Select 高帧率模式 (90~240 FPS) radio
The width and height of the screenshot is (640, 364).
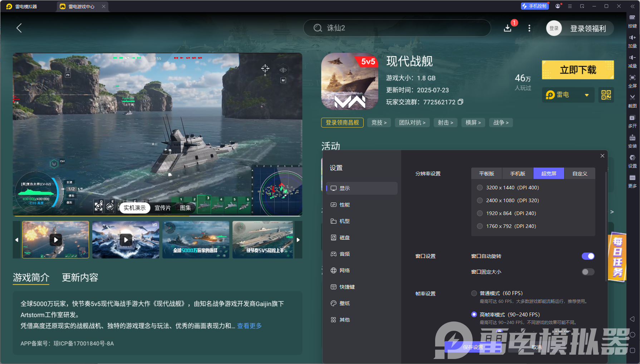point(474,314)
